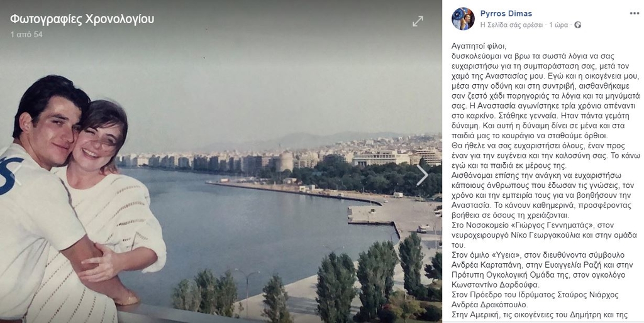Image resolution: width=644 pixels, height=323 pixels.
Task: Open the Pyrros Dimas page name link
Action: [506, 14]
